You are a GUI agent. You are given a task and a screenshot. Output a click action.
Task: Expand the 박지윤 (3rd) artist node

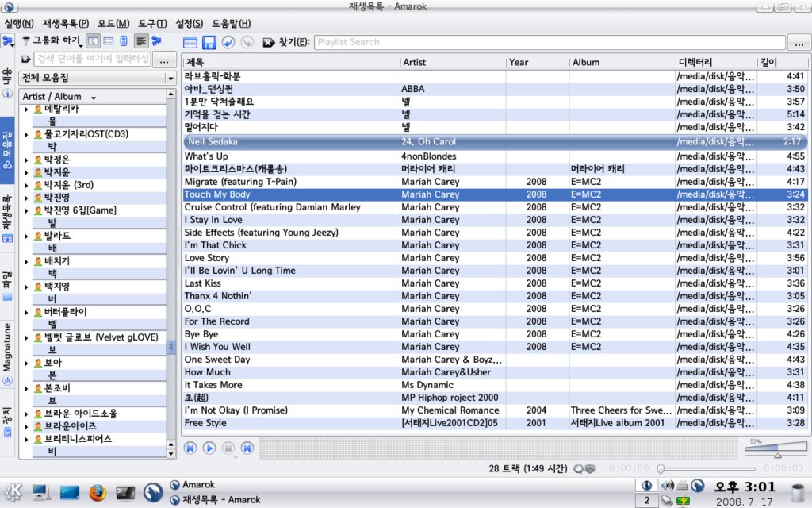click(x=26, y=186)
